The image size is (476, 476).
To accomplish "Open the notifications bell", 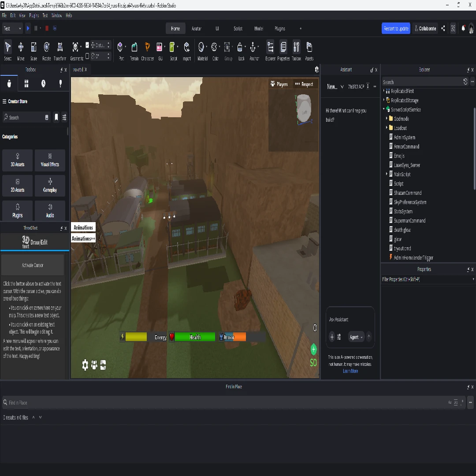I will point(463,28).
